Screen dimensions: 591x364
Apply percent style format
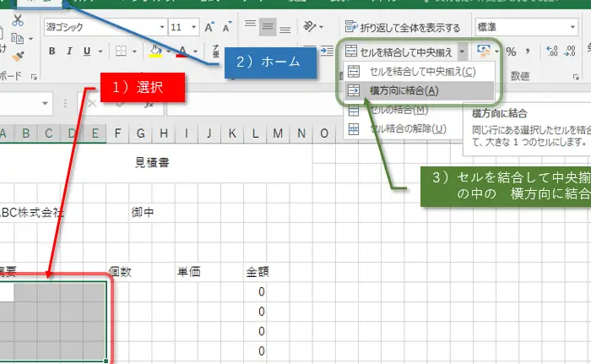[x=511, y=52]
